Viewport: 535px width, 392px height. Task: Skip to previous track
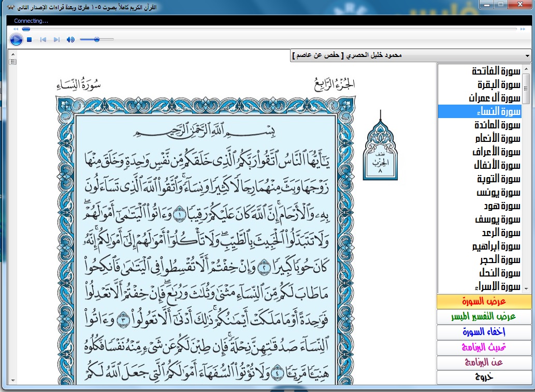coord(43,39)
